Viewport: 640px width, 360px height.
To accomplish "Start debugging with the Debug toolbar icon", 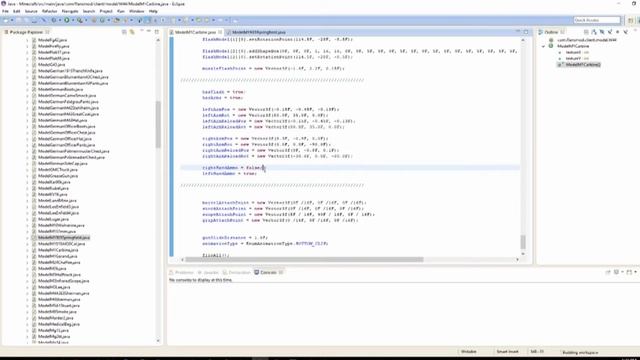I will (x=53, y=20).
